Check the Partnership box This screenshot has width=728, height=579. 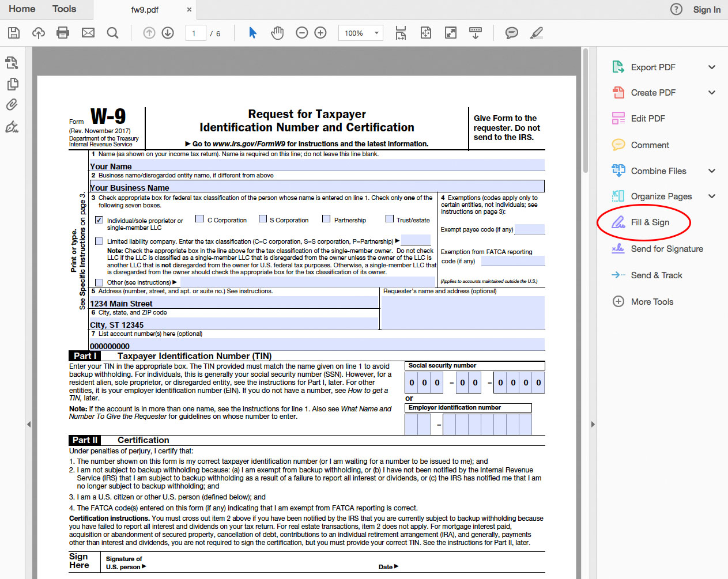(x=326, y=219)
